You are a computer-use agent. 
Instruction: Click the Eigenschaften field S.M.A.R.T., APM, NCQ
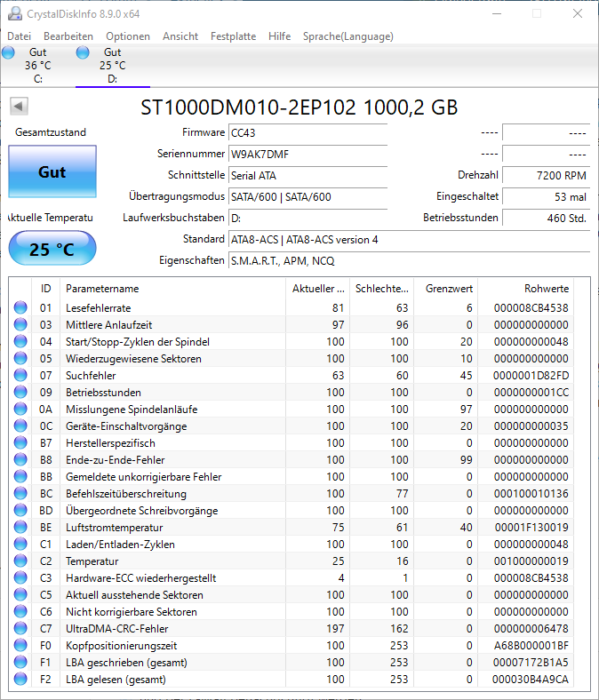pos(409,260)
